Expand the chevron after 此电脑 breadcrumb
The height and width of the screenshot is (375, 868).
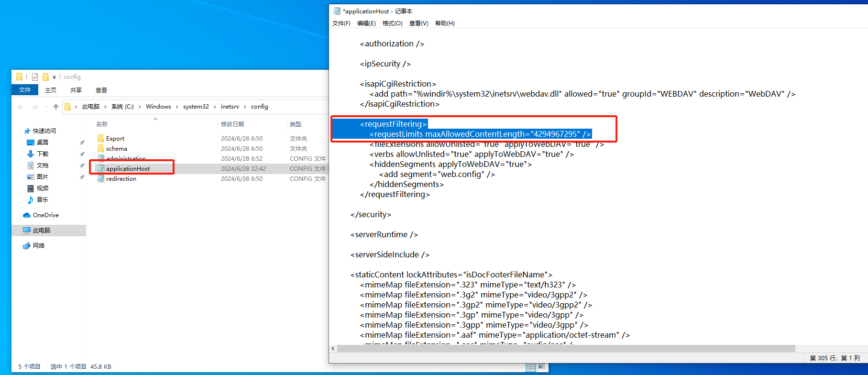coord(105,107)
